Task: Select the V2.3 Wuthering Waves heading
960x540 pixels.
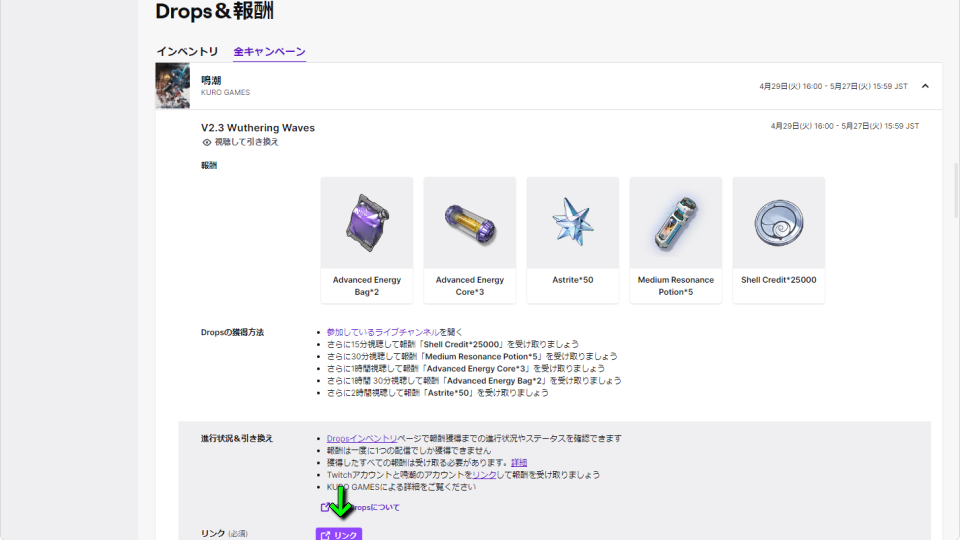Action: point(258,128)
